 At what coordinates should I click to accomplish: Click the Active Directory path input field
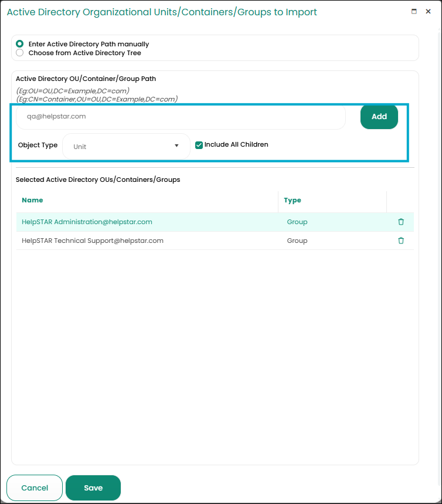pos(181,117)
